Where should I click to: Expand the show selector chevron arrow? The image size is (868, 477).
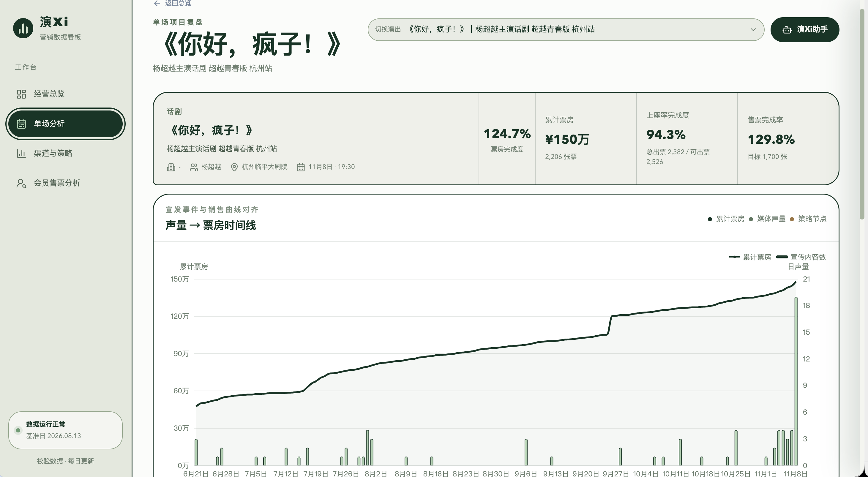pos(753,30)
